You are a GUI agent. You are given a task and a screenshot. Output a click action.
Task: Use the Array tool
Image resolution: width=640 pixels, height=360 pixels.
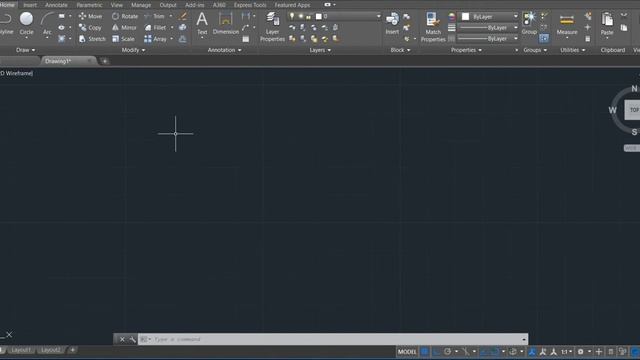click(156, 39)
